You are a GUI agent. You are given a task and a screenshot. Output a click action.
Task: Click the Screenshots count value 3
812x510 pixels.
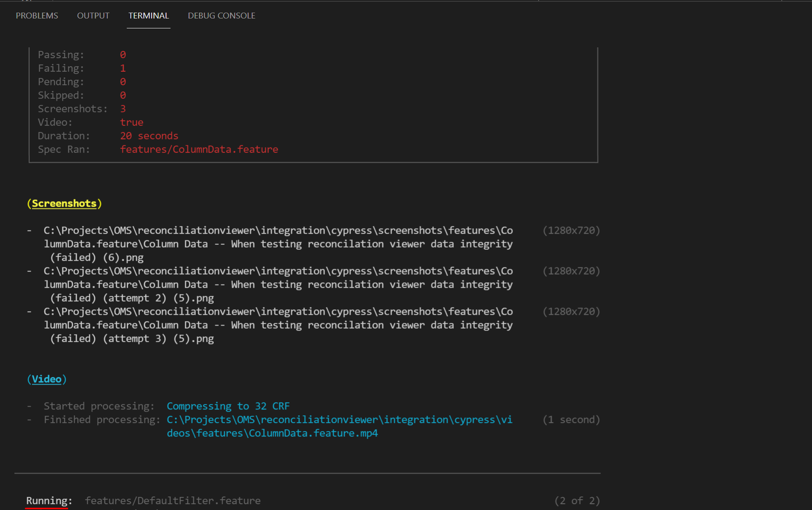123,109
